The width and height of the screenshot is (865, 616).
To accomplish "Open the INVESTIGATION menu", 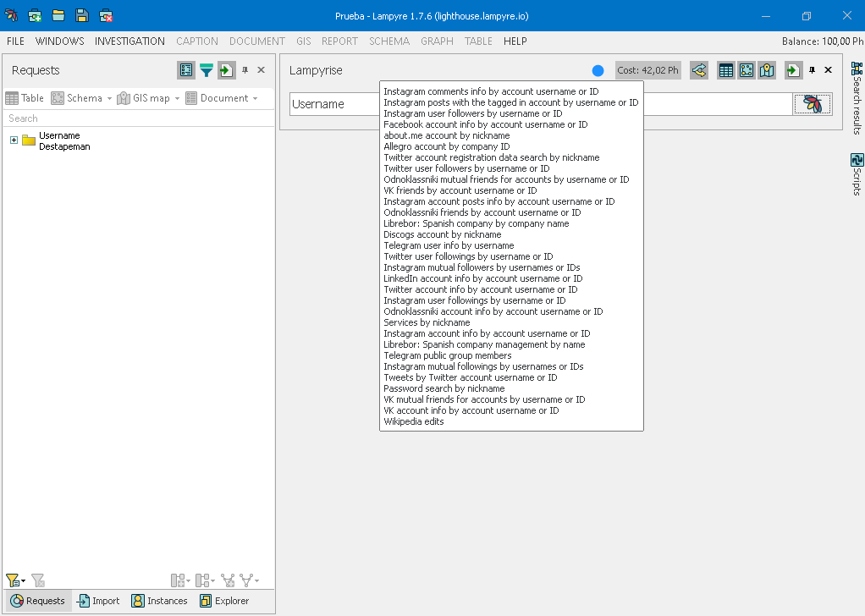I will [x=129, y=41].
